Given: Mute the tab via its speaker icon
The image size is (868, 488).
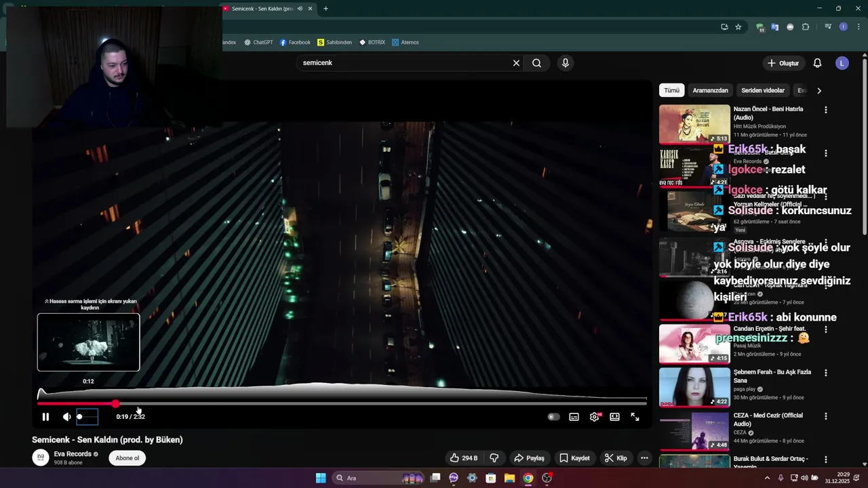Looking at the screenshot, I should (x=300, y=9).
